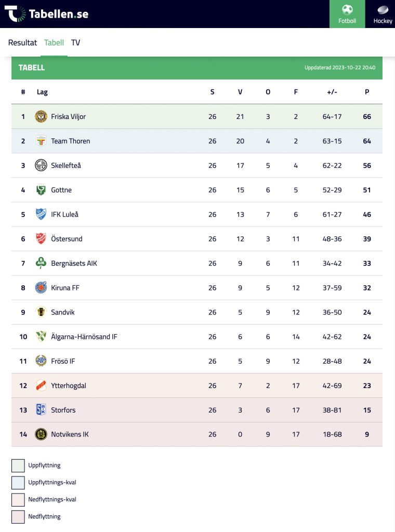Click the Uppflyttning legend color swatch
The width and height of the screenshot is (395, 532).
coord(18,465)
